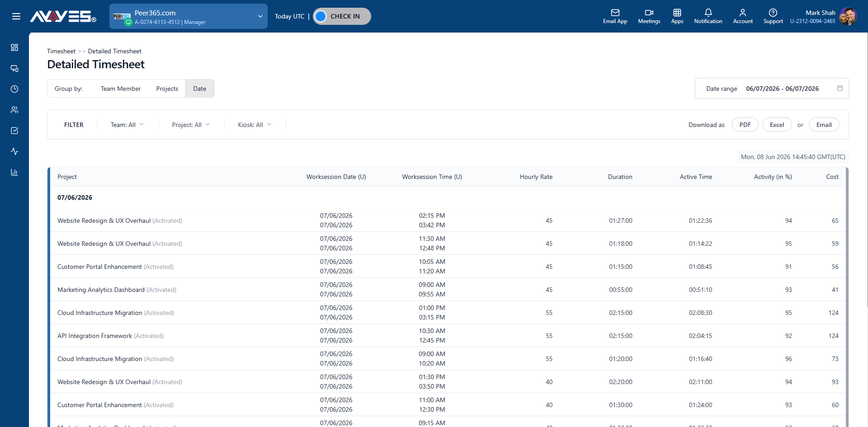The width and height of the screenshot is (868, 427).
Task: Click the date range input field
Action: 772,89
